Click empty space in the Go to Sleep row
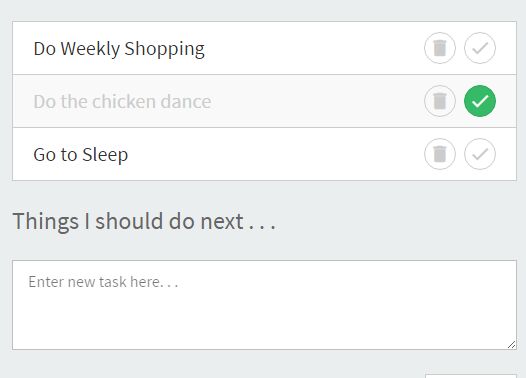This screenshot has height=378, width=526. (275, 154)
